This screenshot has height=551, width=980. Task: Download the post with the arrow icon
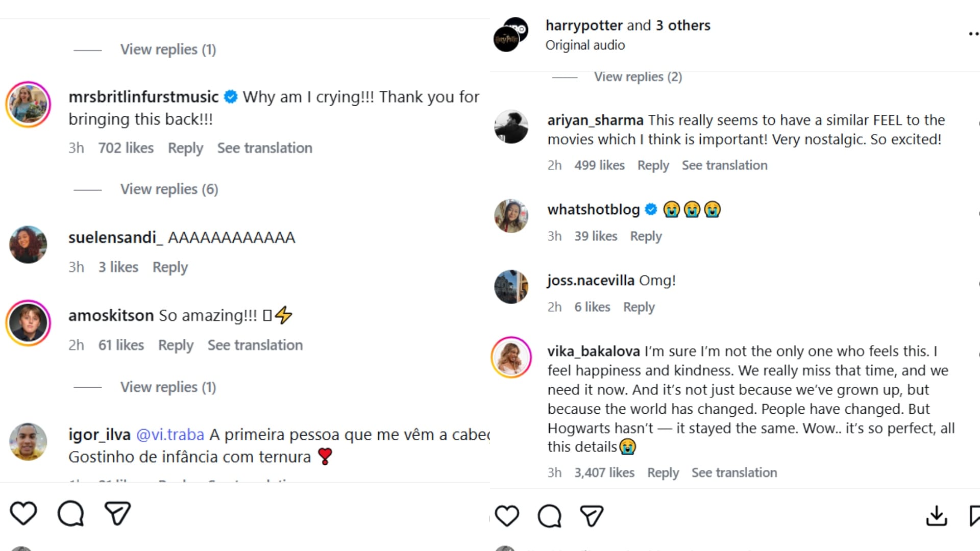click(x=937, y=516)
